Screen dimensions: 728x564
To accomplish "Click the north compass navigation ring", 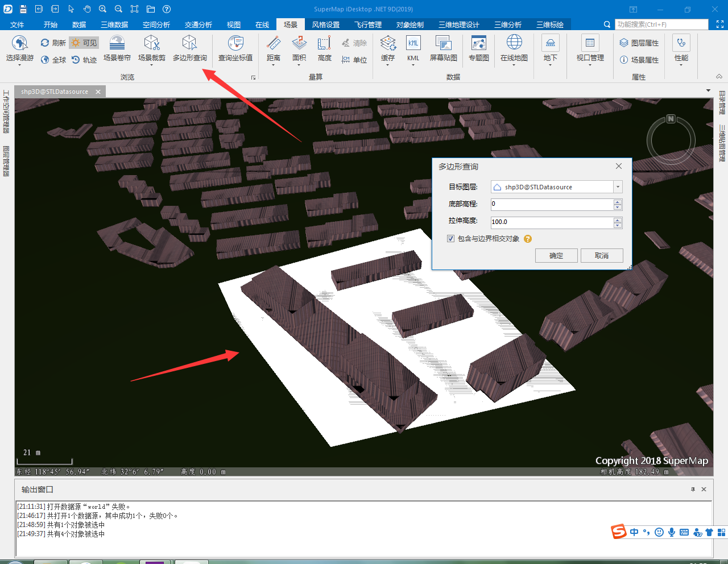I will point(671,139).
